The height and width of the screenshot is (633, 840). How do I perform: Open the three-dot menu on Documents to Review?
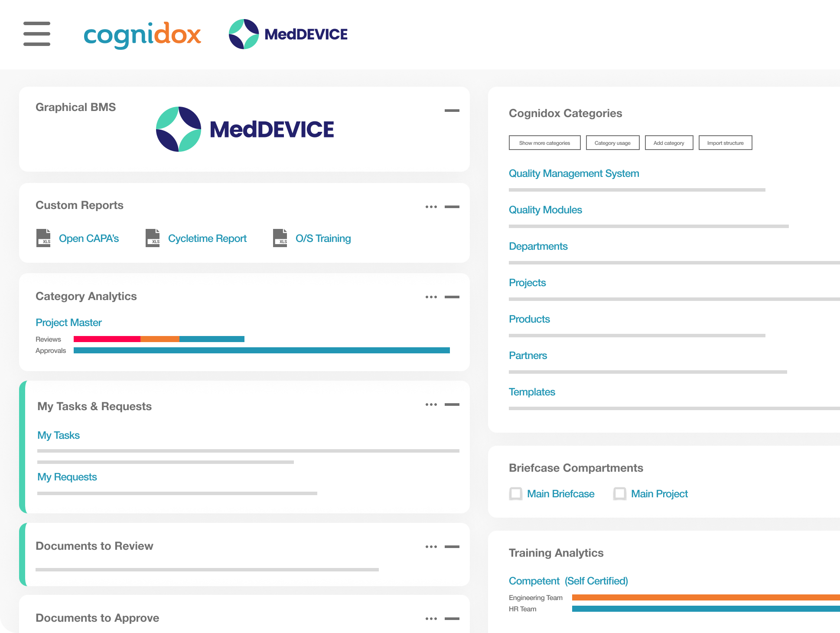431,546
